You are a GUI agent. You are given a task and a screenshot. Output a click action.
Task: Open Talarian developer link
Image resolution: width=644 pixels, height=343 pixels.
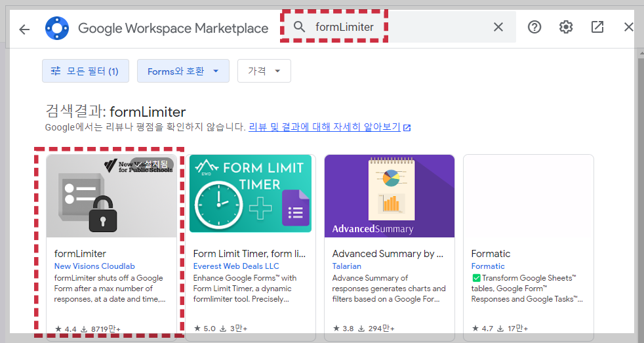[347, 266]
